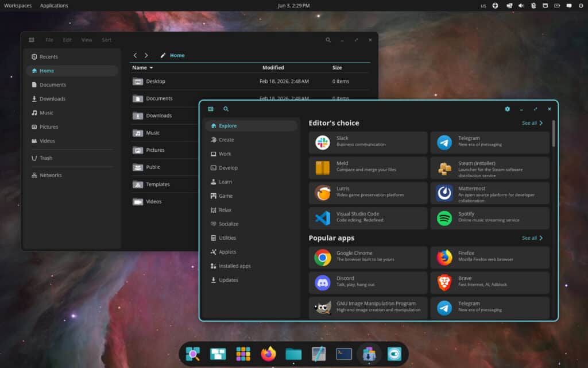Select Explore category in app store
This screenshot has height=368, width=588.
coord(252,126)
